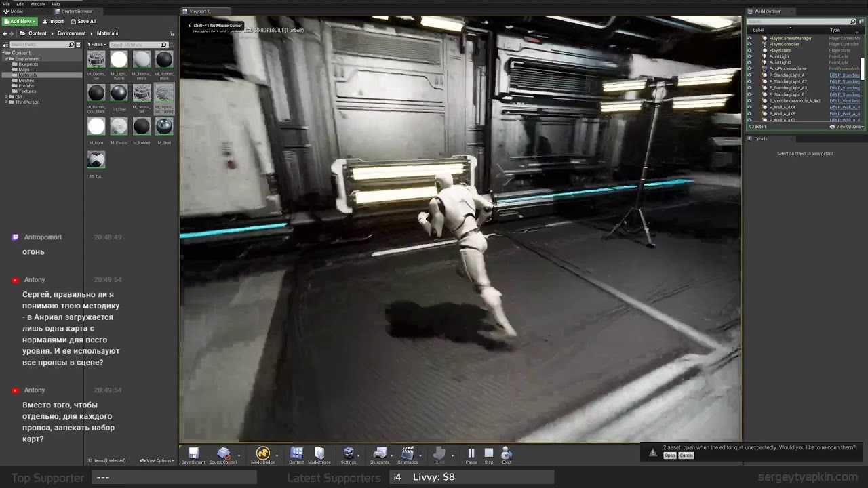The height and width of the screenshot is (488, 868).
Task: Expand the ThirdPerson folder
Action: [7, 102]
